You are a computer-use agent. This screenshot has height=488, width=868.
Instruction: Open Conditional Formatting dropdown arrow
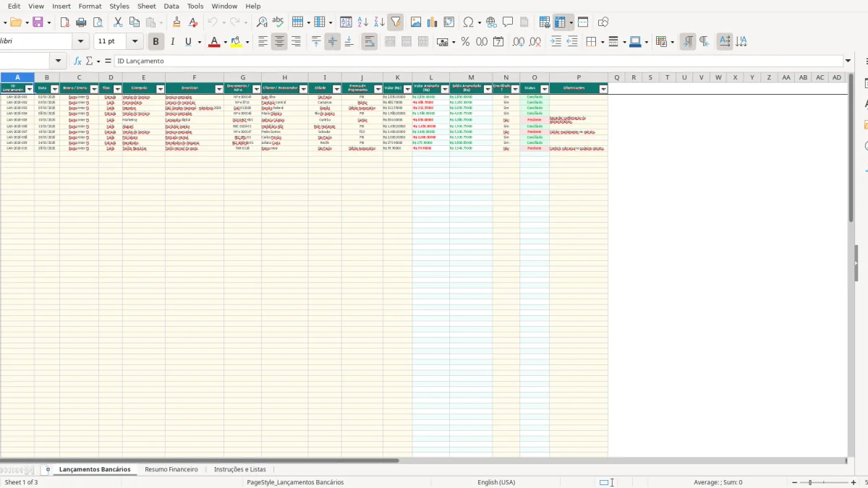(672, 42)
